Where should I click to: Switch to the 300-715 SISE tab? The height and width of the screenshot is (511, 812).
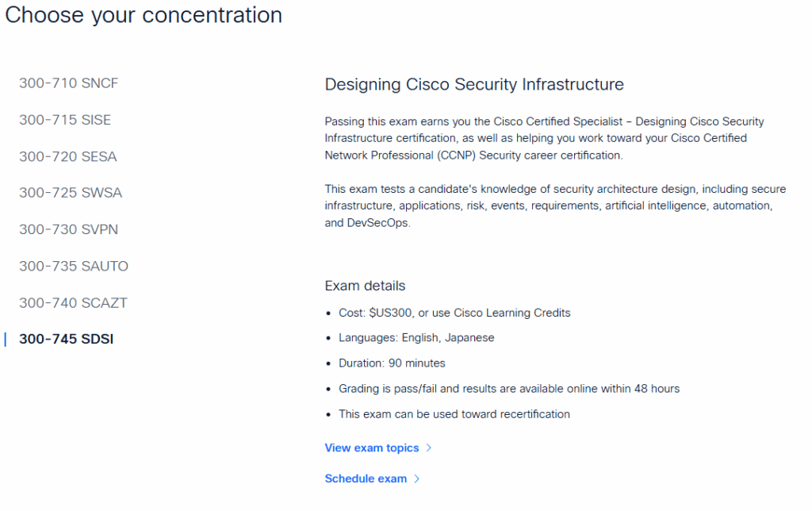65,120
